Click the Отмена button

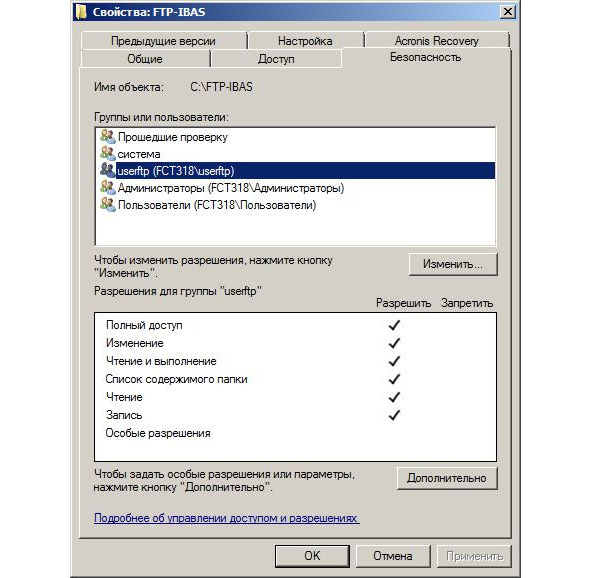(393, 556)
